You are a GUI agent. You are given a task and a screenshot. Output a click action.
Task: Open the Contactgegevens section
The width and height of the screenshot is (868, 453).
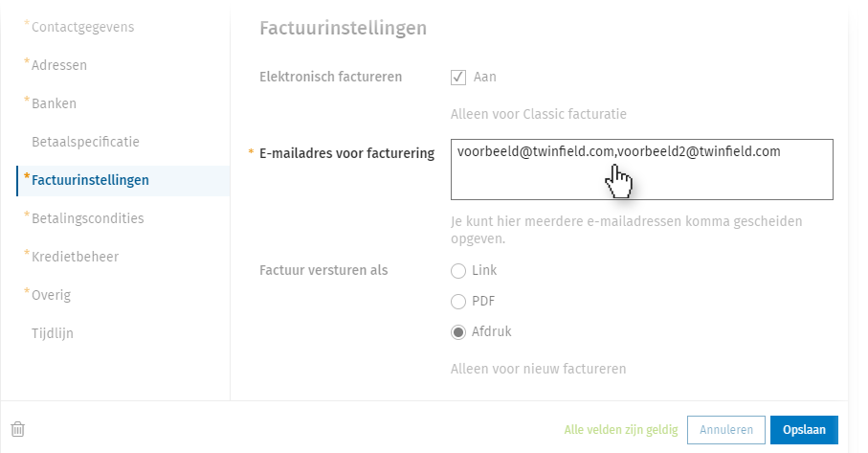[82, 27]
